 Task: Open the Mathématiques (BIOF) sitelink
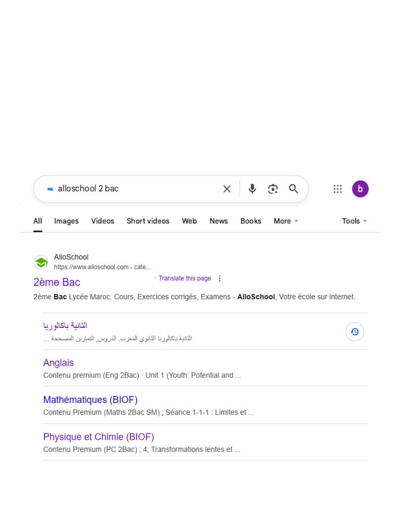click(x=90, y=400)
